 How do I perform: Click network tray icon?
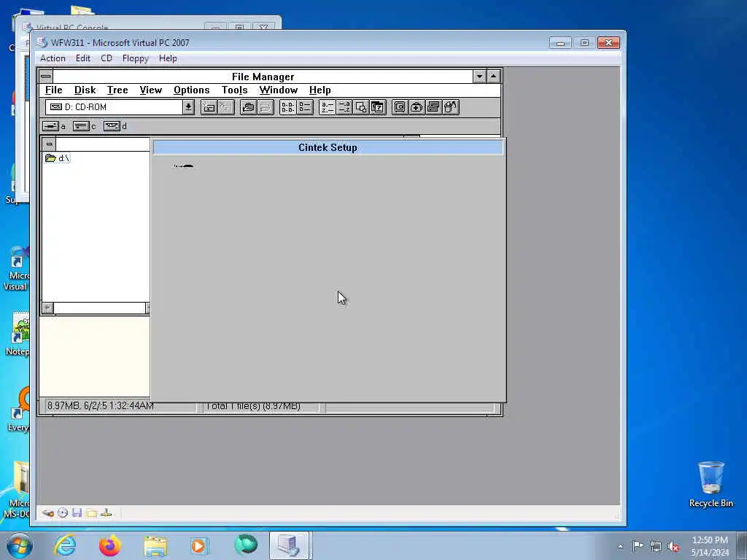point(656,546)
